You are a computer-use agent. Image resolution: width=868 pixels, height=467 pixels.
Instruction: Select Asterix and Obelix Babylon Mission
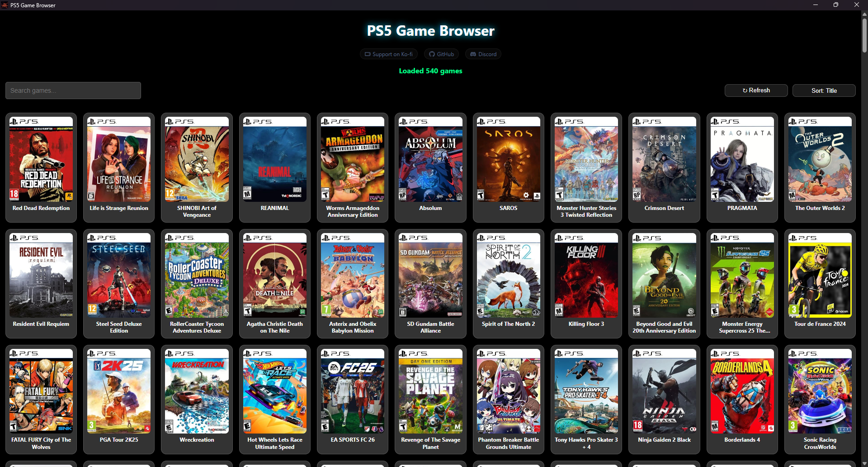click(x=353, y=275)
